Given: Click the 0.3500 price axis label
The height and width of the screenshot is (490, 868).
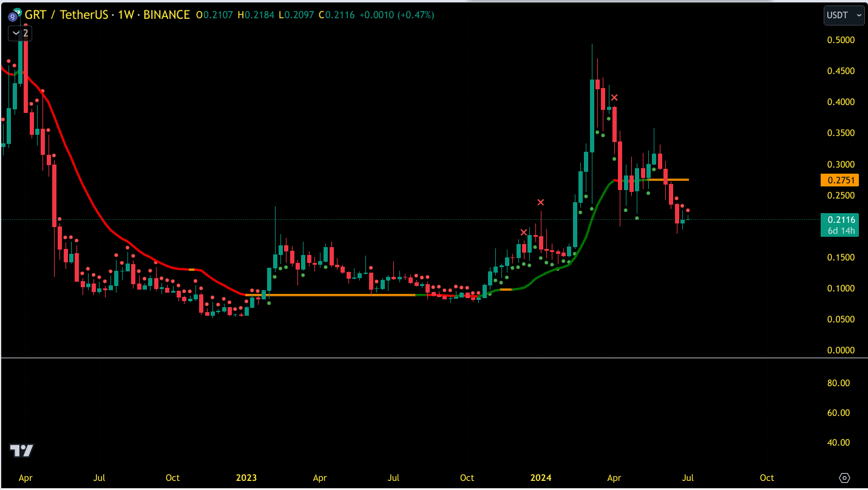Looking at the screenshot, I should click(x=841, y=133).
